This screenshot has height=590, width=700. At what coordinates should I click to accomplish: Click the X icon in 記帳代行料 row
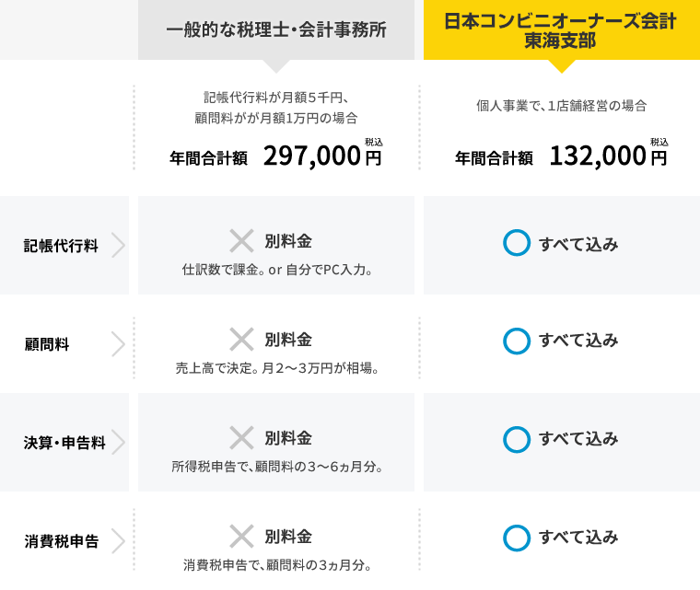[x=241, y=241]
